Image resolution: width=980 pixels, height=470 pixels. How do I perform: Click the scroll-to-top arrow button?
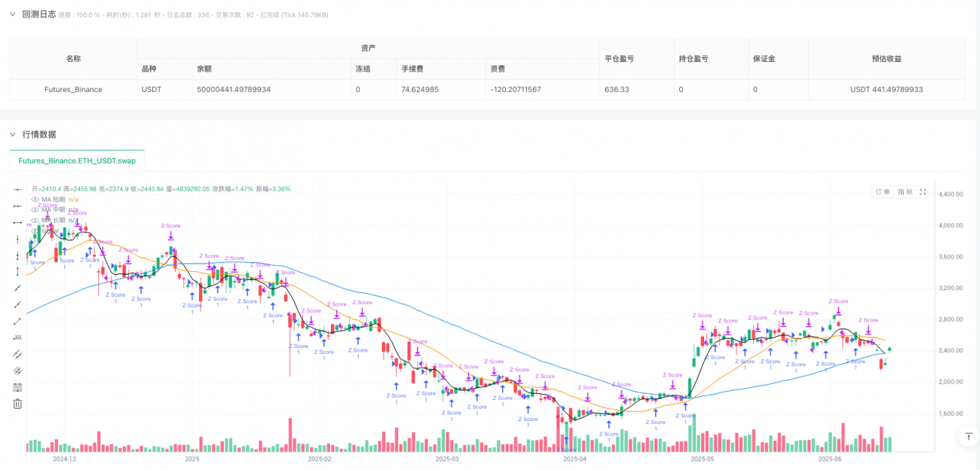pyautogui.click(x=968, y=437)
